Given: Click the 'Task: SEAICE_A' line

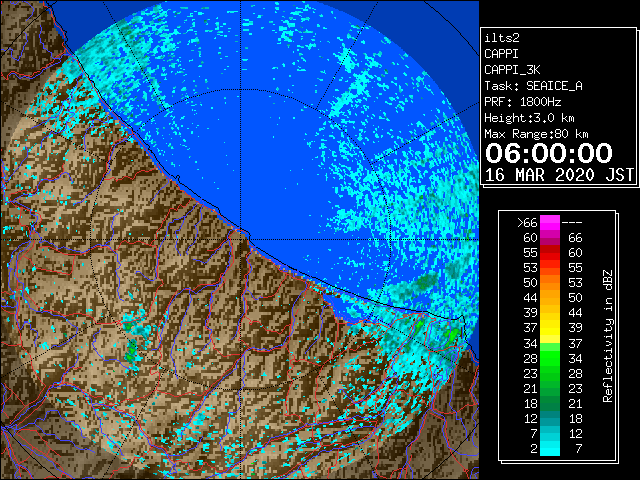Looking at the screenshot, I should coord(533,86).
